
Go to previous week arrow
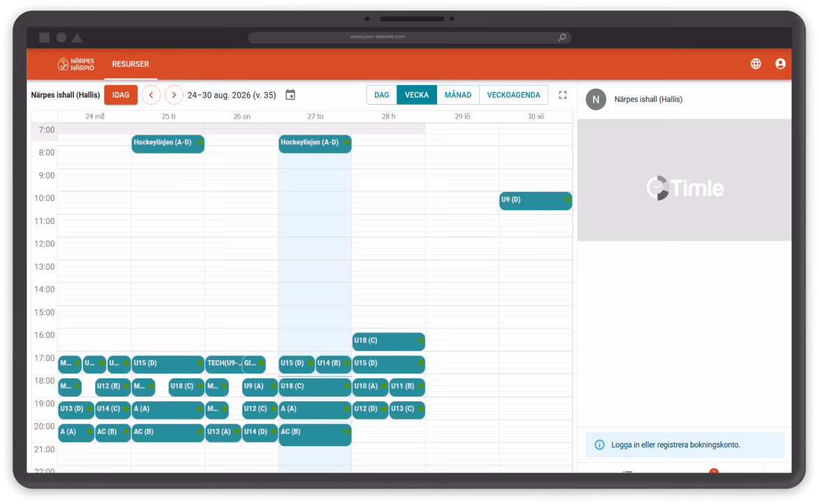151,95
